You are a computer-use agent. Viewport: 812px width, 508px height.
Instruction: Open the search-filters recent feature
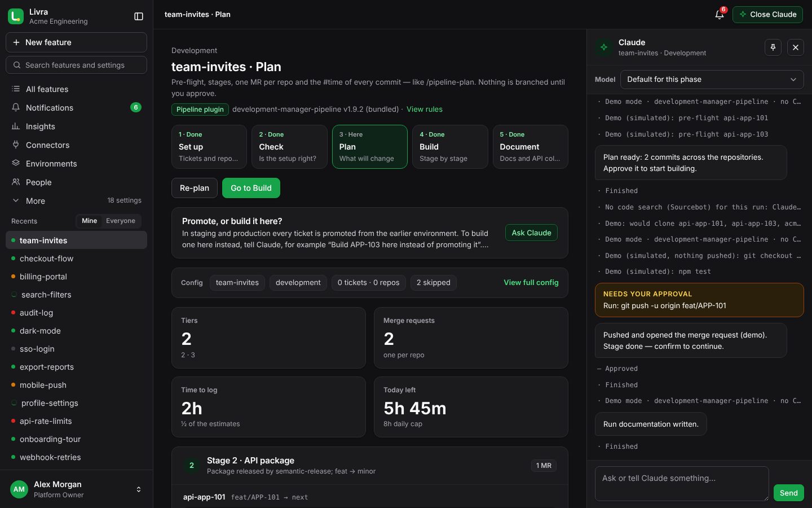click(76, 295)
